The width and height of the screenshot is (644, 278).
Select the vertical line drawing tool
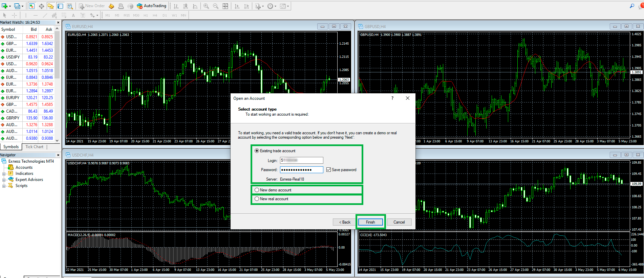(26, 15)
